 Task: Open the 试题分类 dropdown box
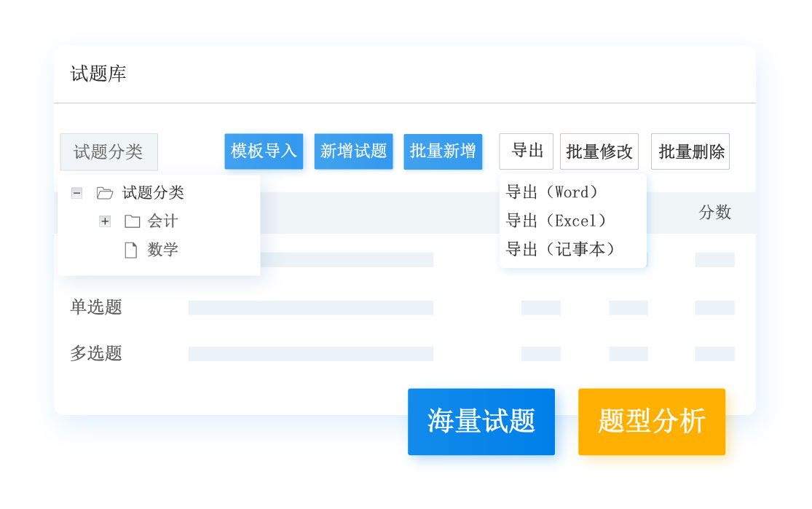coord(109,151)
